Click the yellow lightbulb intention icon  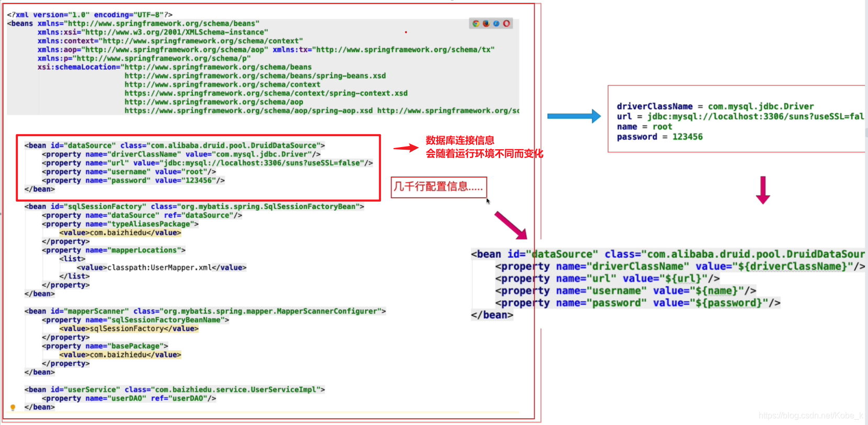pyautogui.click(x=13, y=407)
